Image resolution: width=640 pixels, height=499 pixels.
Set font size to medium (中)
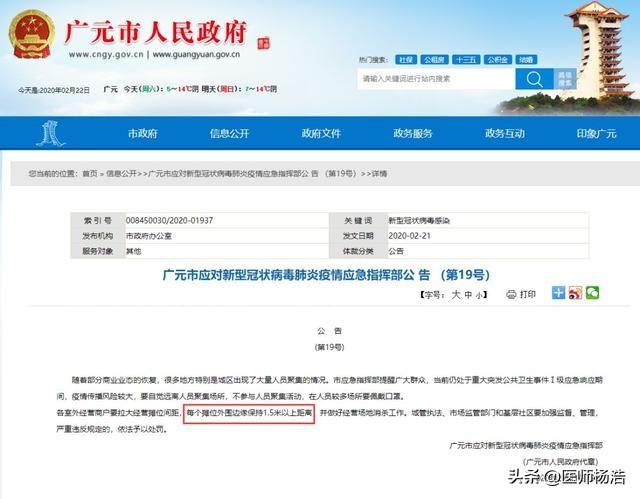click(468, 296)
